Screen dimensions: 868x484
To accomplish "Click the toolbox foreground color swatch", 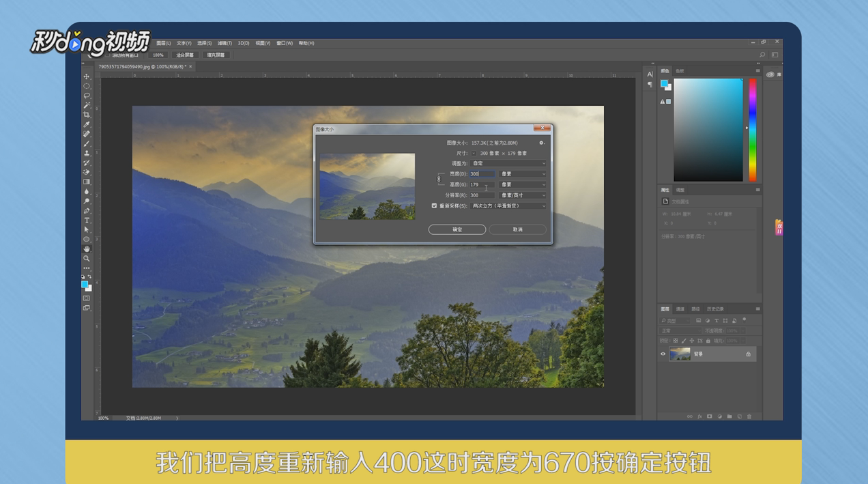I will point(85,284).
